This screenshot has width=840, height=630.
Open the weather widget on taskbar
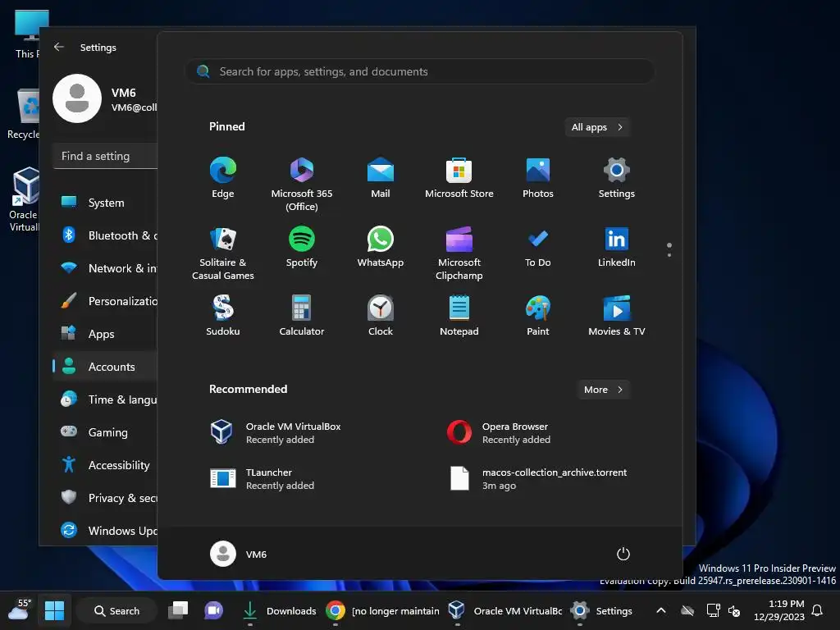(20, 610)
